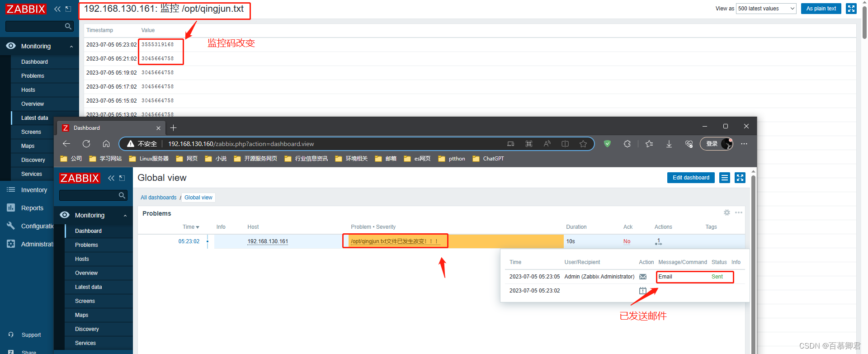Click the Reports chart icon in the background sidebar
This screenshot has height=354, width=868.
click(11, 208)
